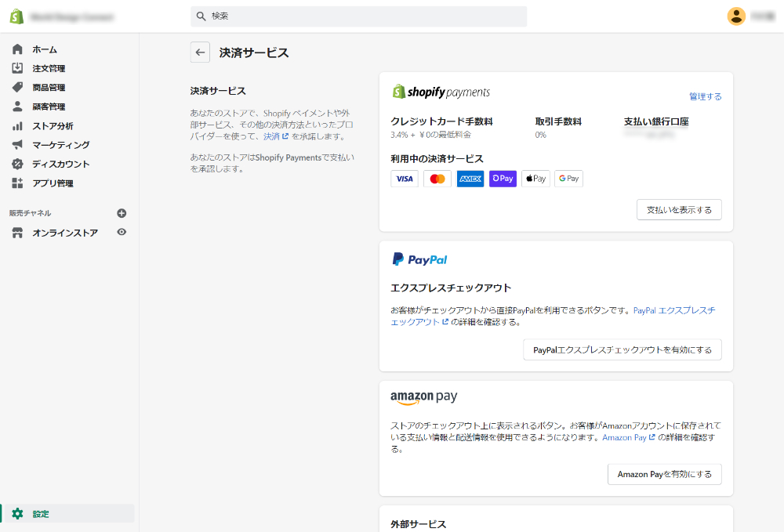Click the search magnifier icon

pos(201,16)
